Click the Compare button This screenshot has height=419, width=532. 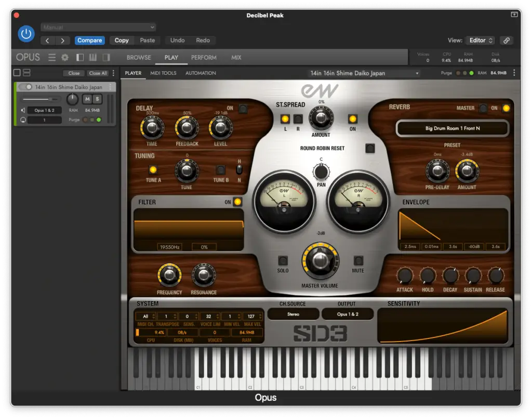pyautogui.click(x=89, y=41)
